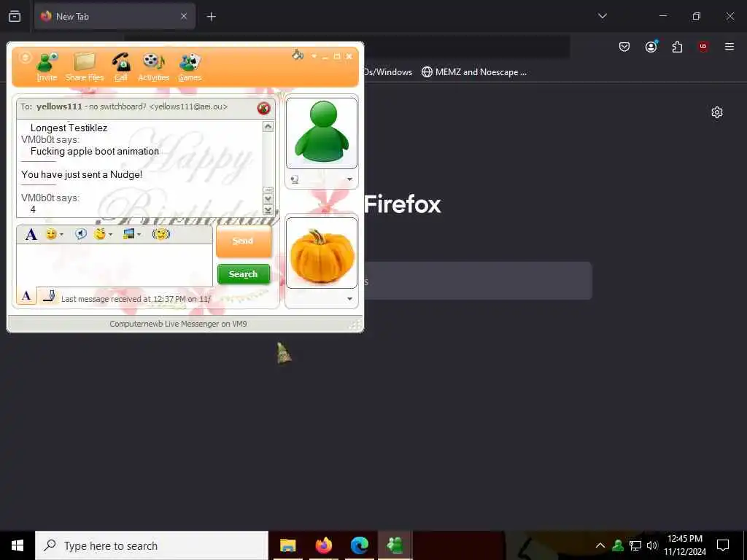The width and height of the screenshot is (747, 560).
Task: Open the Firefox hamburger menu
Action: click(729, 47)
